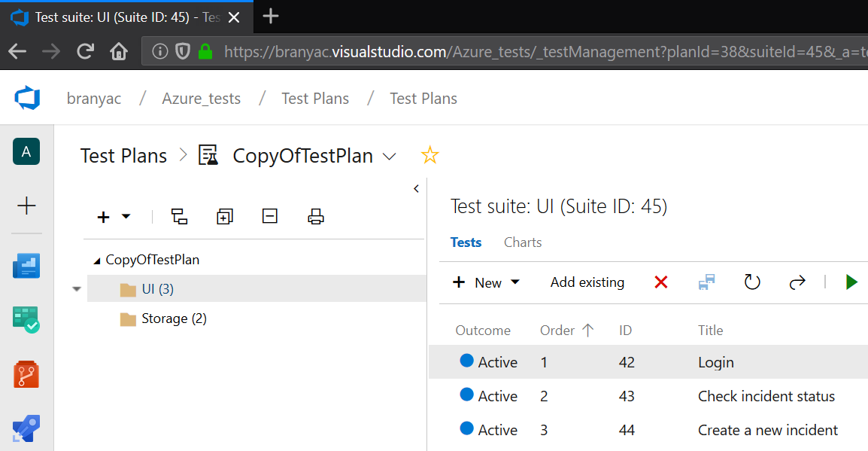Click the expand child suites tree icon
Screen dimensions: 868x451
click(179, 216)
